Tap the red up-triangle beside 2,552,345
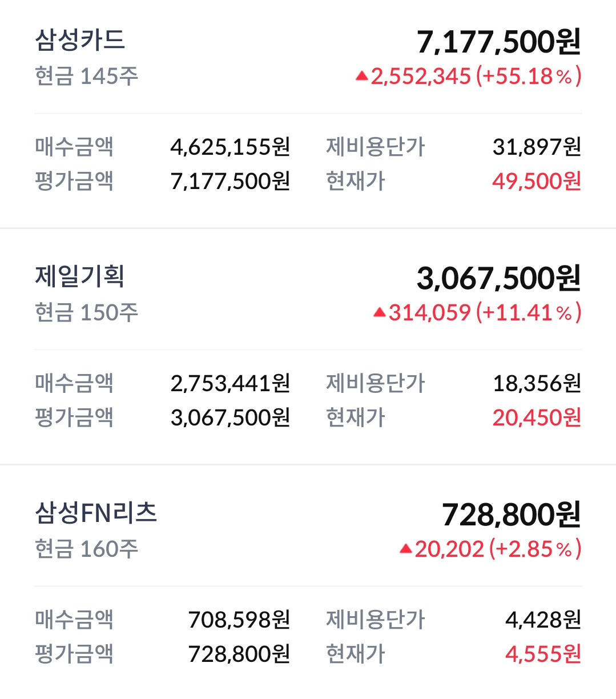The width and height of the screenshot is (616, 699). pyautogui.click(x=361, y=76)
